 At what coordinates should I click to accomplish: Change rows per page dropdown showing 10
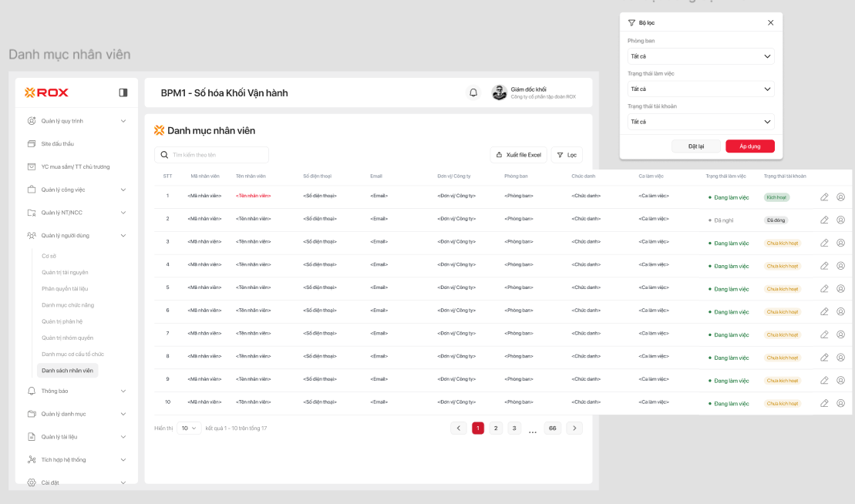pos(189,428)
